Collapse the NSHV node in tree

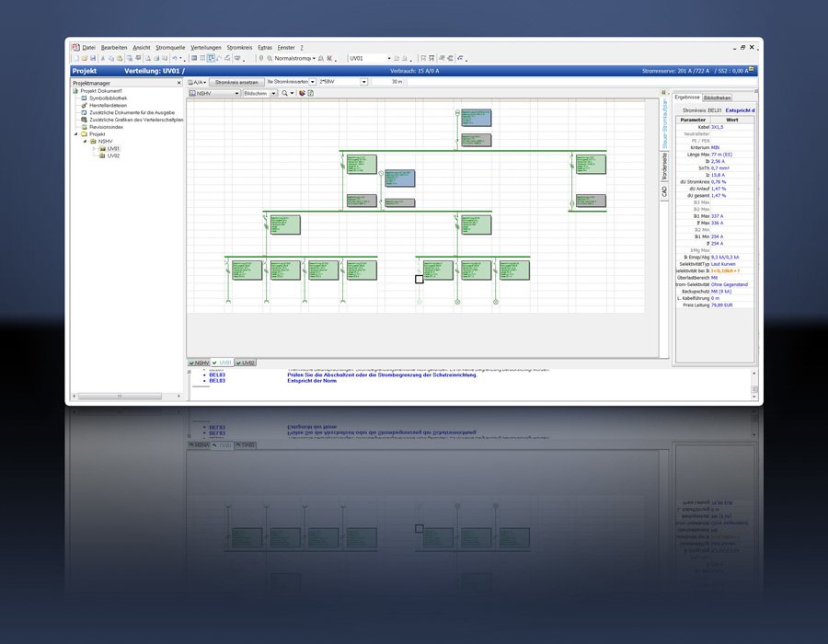tap(85, 142)
